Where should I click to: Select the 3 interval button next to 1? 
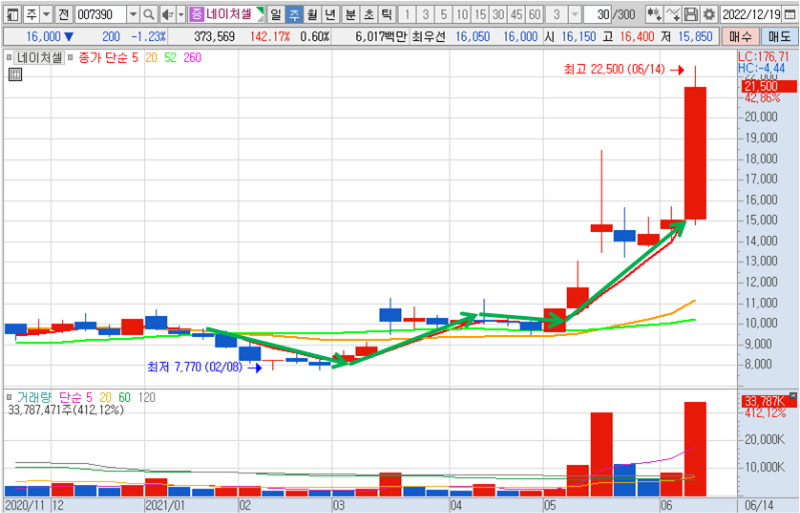(x=425, y=14)
